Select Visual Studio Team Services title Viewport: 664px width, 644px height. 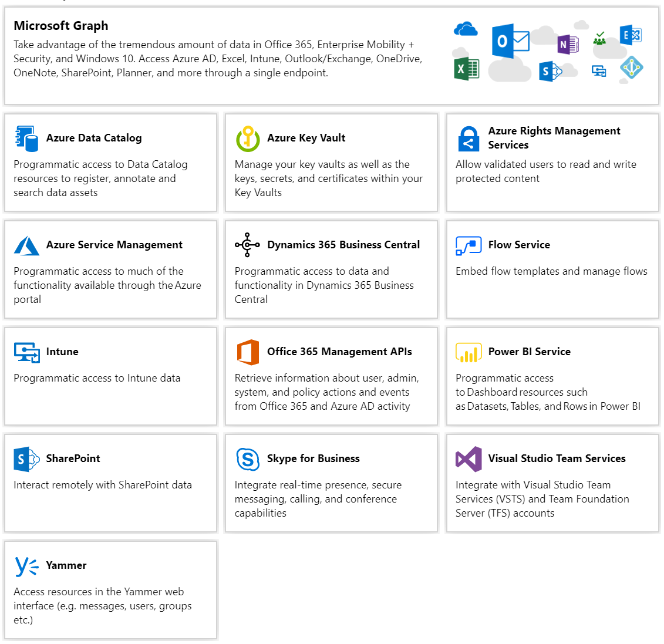[557, 458]
